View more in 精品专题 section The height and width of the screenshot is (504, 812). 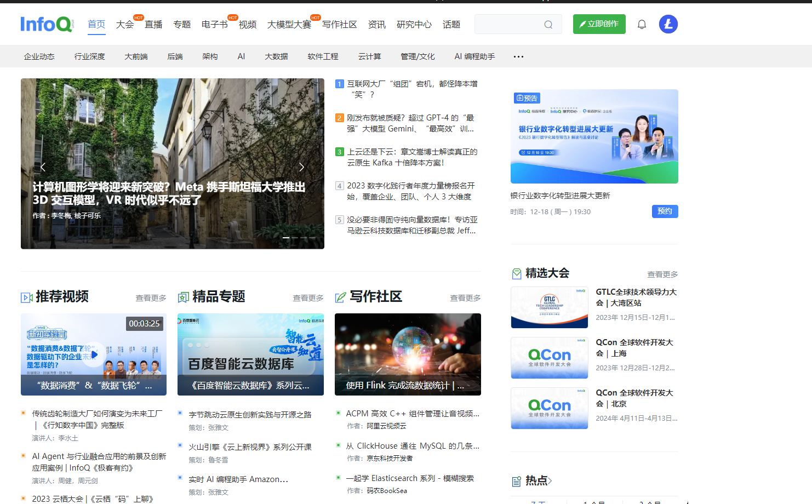pos(308,298)
